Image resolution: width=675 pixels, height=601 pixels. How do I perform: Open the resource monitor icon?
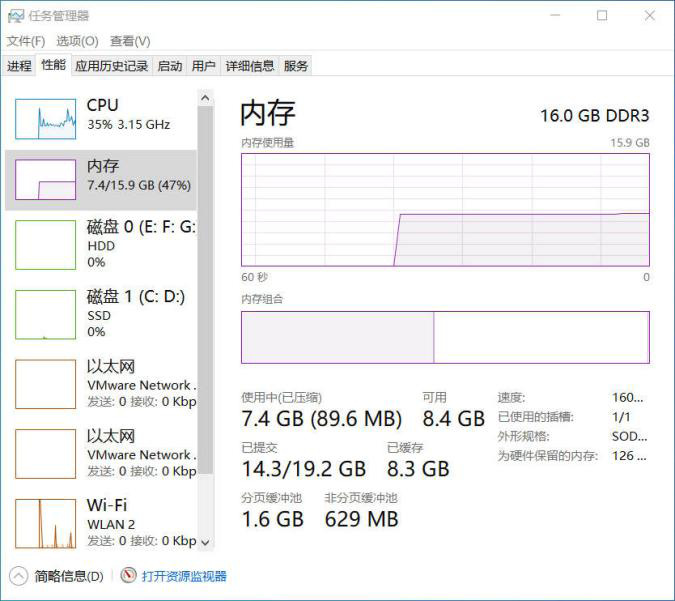point(128,576)
